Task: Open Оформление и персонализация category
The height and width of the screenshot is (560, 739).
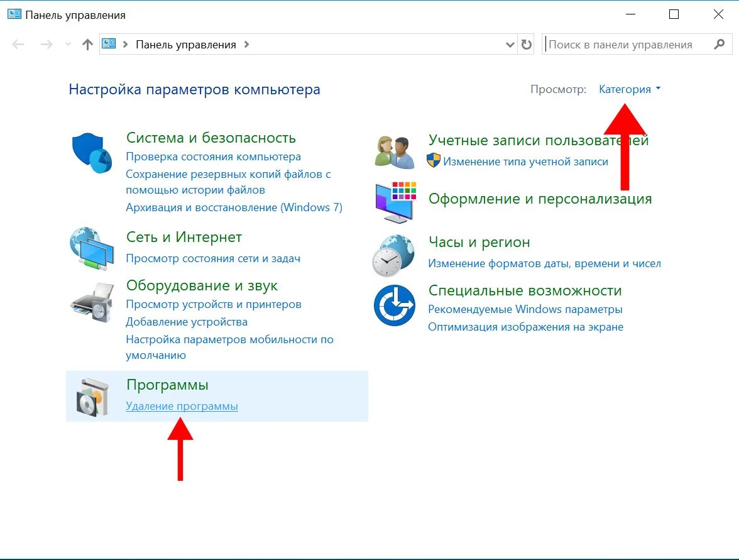Action: (x=540, y=199)
